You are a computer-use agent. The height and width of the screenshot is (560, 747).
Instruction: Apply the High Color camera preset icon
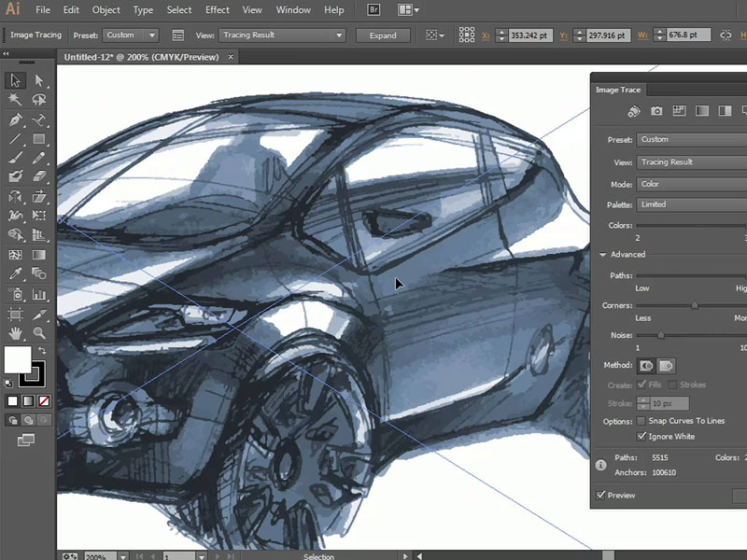click(x=656, y=111)
